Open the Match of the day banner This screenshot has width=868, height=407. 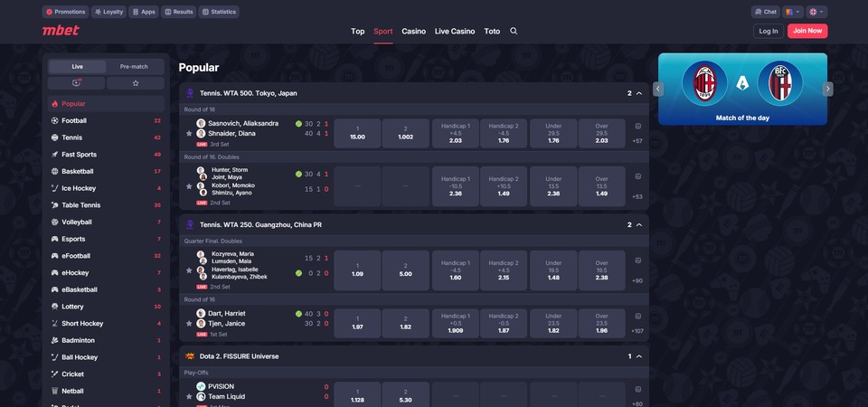pyautogui.click(x=742, y=89)
